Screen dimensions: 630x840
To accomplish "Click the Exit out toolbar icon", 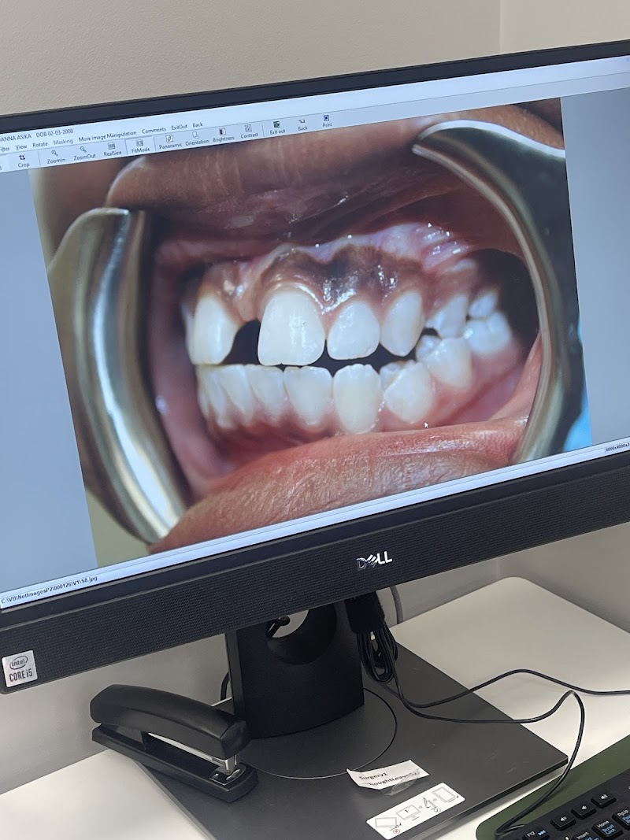I will pyautogui.click(x=277, y=128).
